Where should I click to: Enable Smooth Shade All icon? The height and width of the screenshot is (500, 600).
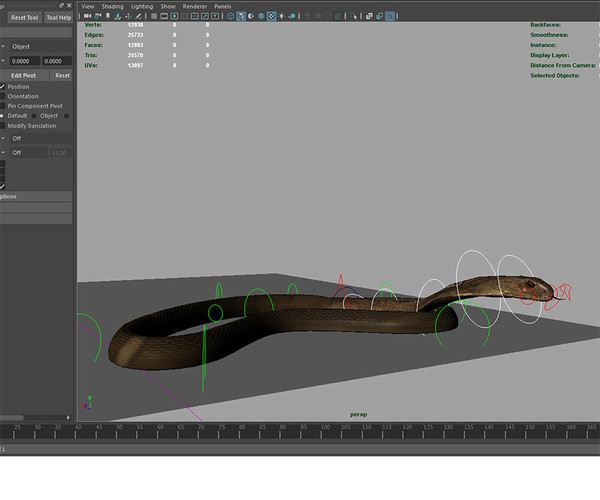pos(241,16)
